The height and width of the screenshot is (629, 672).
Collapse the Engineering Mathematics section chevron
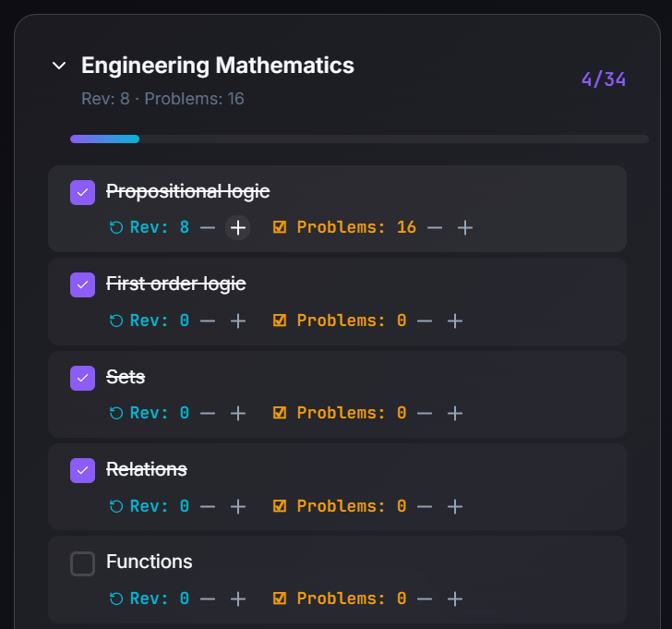point(59,66)
